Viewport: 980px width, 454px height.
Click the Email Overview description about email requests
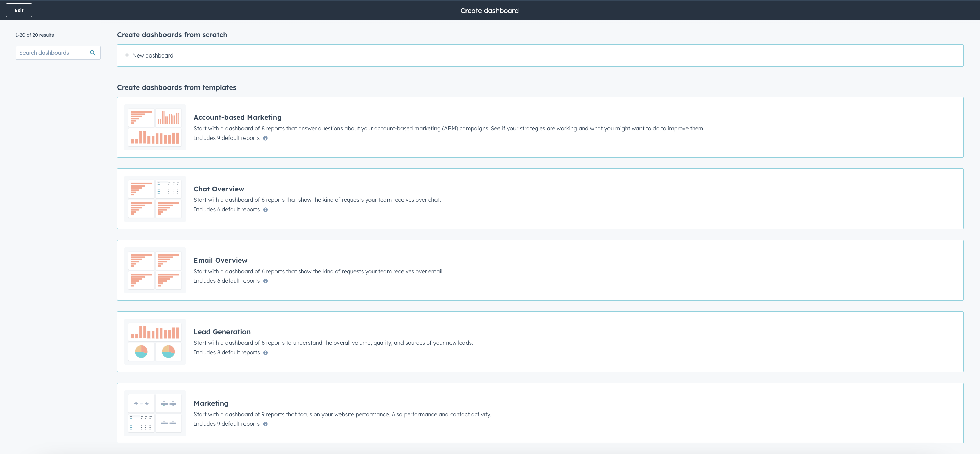(318, 272)
